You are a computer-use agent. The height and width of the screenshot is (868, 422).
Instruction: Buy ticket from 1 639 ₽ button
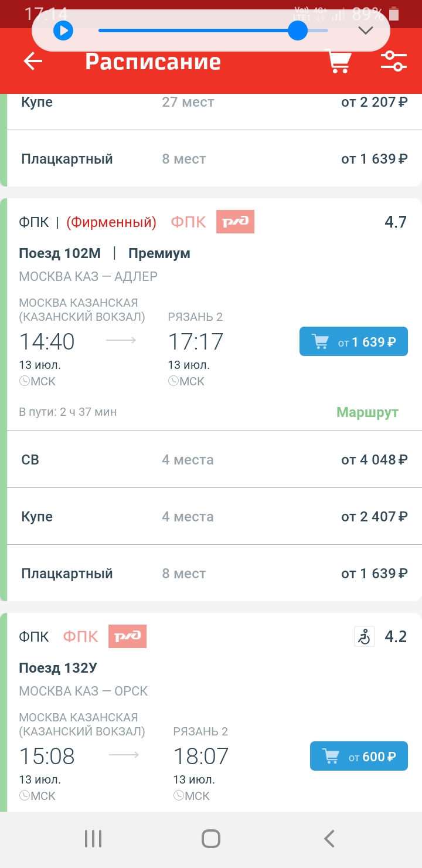(x=353, y=341)
